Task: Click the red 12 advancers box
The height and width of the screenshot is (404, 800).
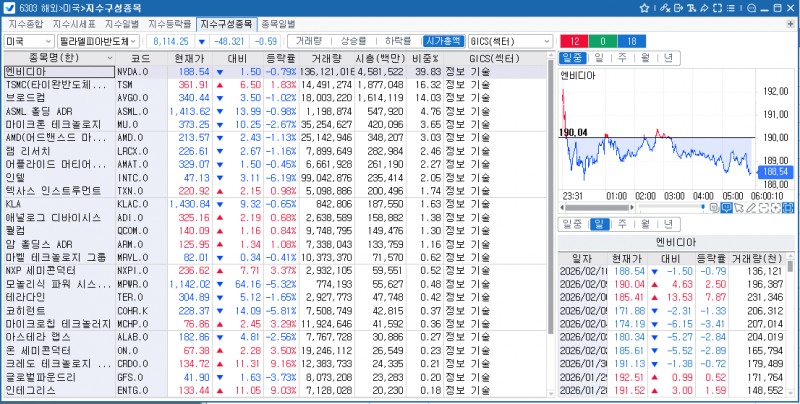Action: 574,41
